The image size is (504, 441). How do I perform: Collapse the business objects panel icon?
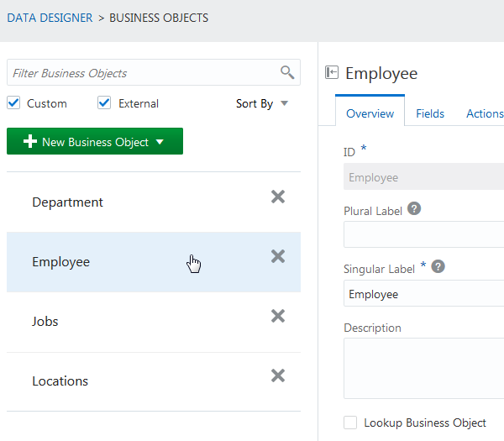332,73
